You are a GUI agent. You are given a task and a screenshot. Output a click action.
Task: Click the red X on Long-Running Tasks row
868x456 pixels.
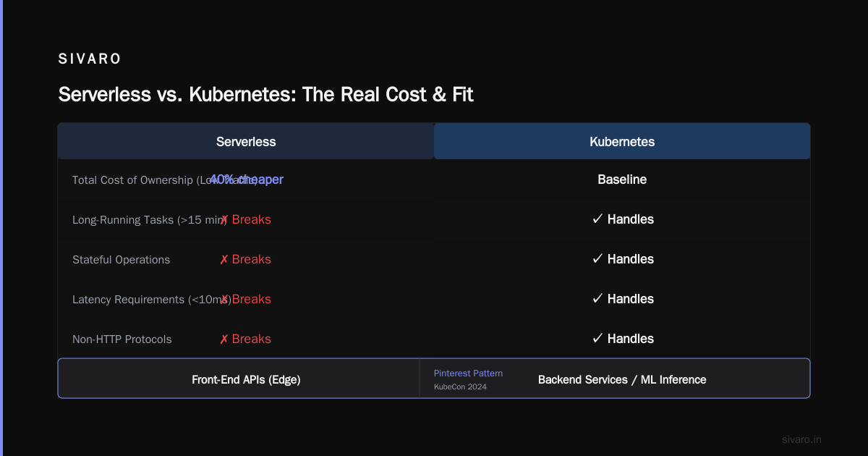point(224,219)
